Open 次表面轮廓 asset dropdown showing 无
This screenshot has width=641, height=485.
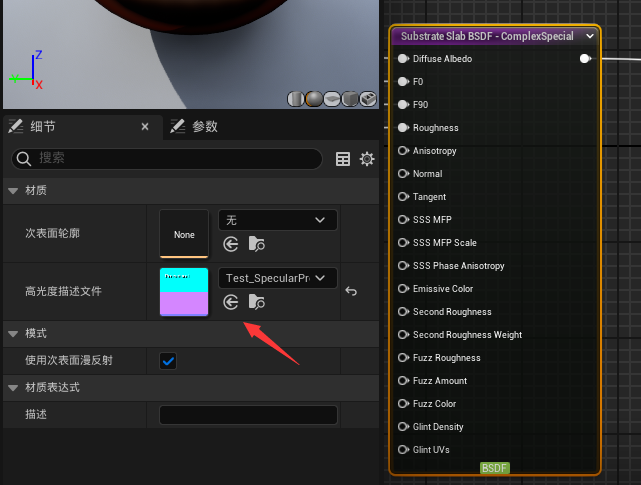coord(278,220)
